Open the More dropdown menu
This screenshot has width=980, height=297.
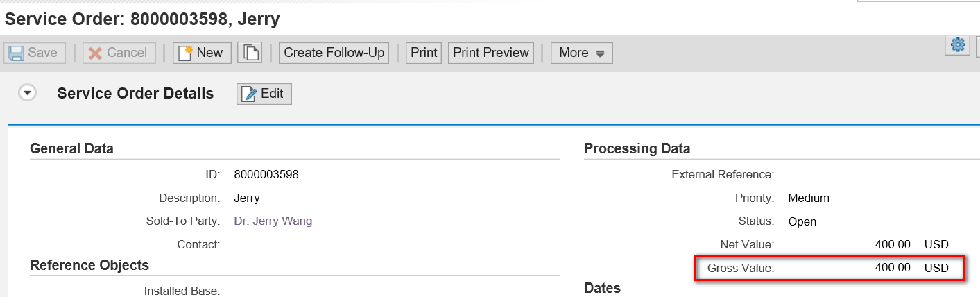click(x=582, y=53)
